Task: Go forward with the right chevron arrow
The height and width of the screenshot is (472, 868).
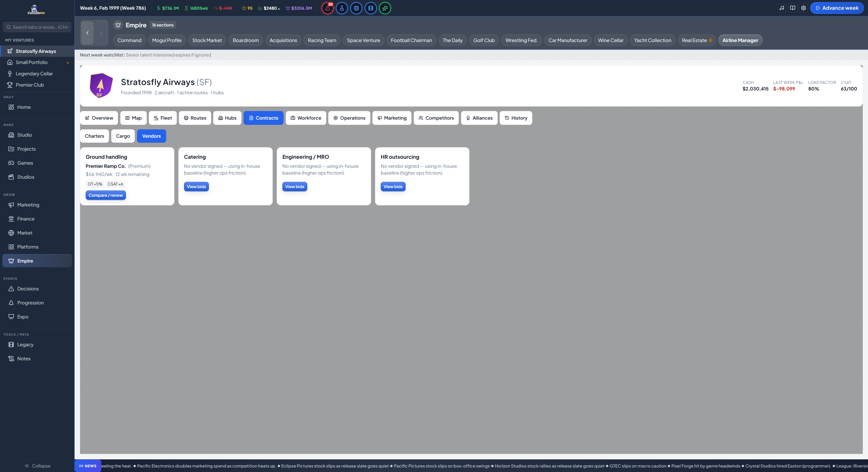Action: tap(101, 33)
